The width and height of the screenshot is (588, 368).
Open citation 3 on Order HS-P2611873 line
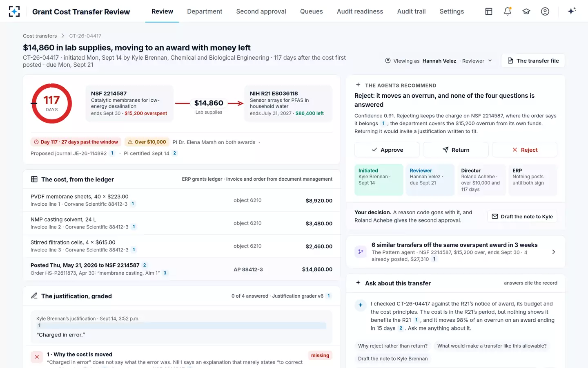point(165,273)
